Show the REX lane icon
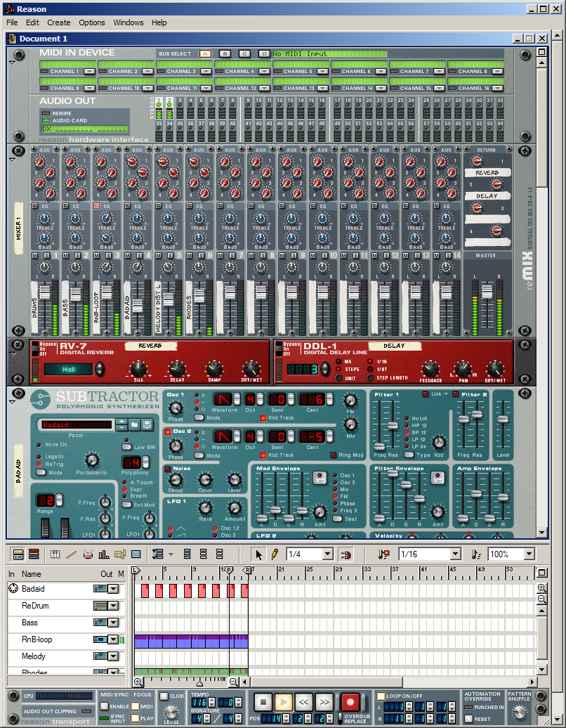This screenshot has width=566, height=728. coord(72,554)
